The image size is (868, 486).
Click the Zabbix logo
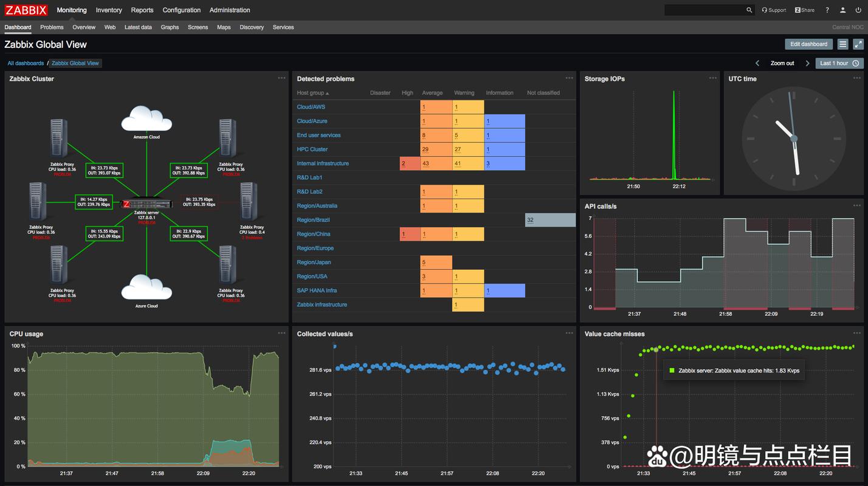[26, 10]
